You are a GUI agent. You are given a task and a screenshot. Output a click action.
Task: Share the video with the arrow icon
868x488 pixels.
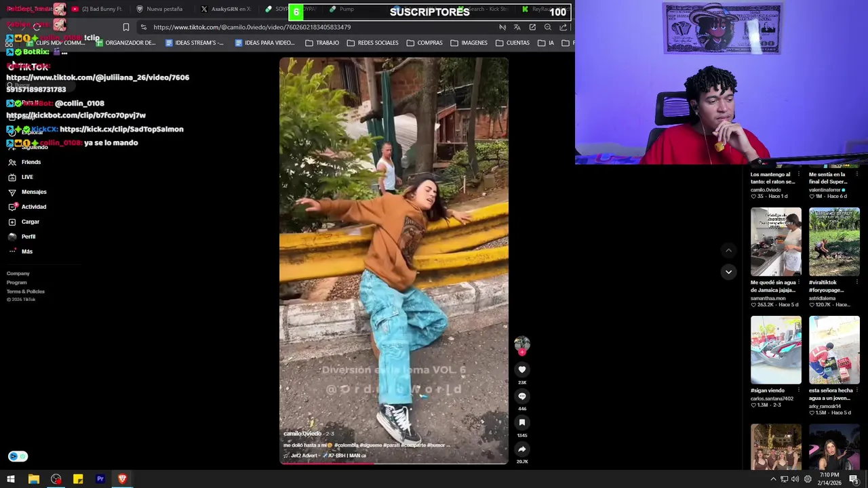coord(522,449)
